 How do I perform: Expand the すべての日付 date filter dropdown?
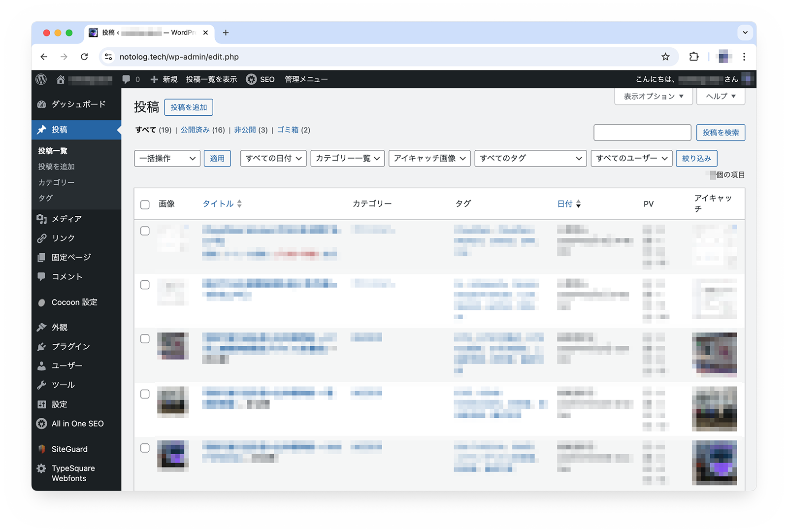tap(273, 158)
